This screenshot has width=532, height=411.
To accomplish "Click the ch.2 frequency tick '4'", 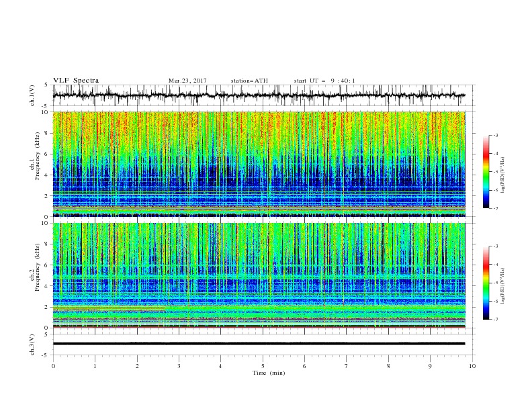I will tap(46, 286).
